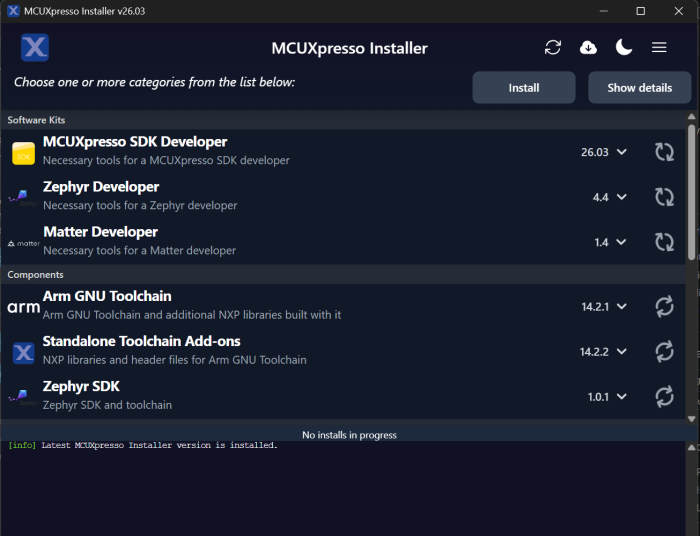Click the refresh icon for Zephyr SDK
Viewport: 700px width, 536px height.
pyautogui.click(x=664, y=397)
